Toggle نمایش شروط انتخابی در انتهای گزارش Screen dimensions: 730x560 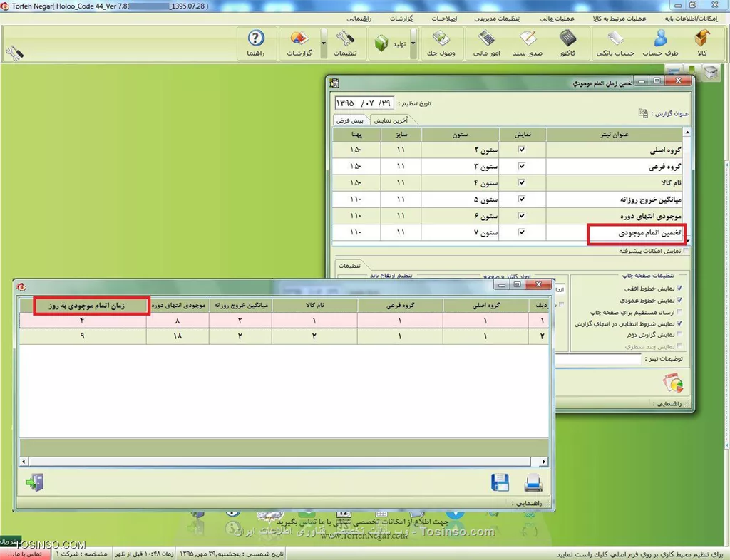click(679, 323)
